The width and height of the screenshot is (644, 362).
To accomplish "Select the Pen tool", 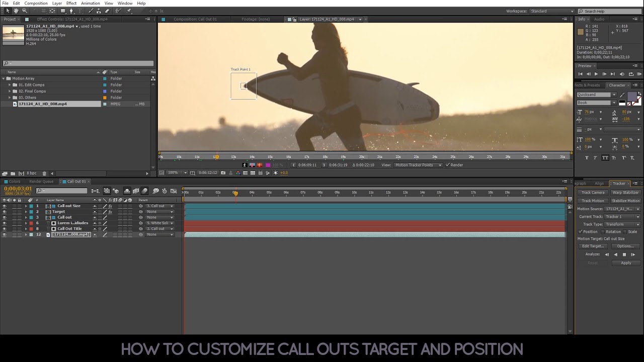I will coord(71,11).
